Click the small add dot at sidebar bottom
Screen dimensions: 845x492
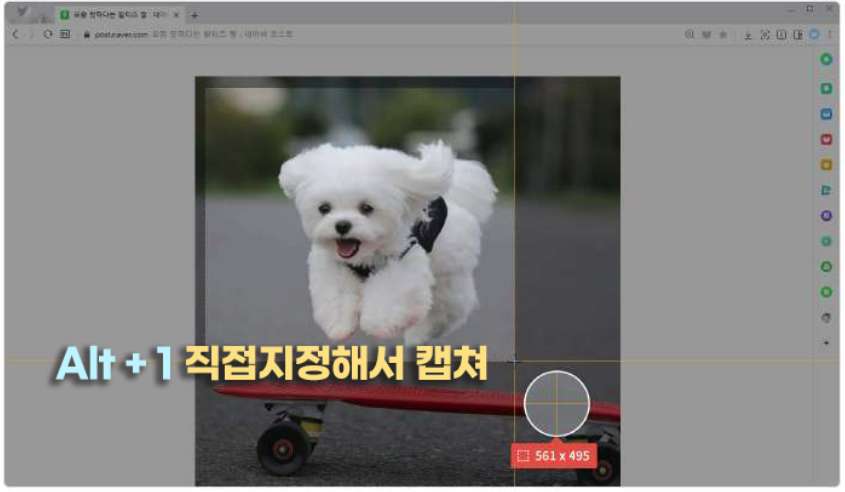(826, 343)
